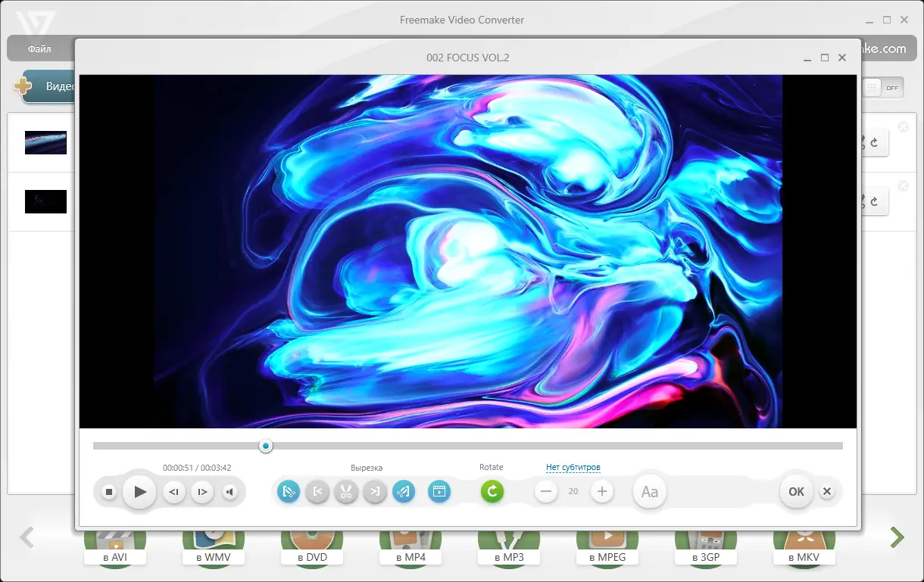Choose the в MP4 output format
The width and height of the screenshot is (924, 582).
coord(410,549)
